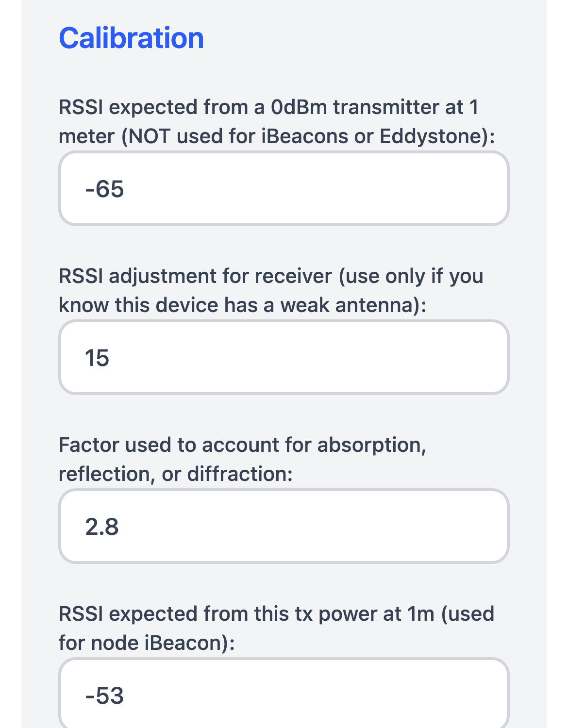Image resolution: width=568 pixels, height=728 pixels.
Task: Click the "RSSI expected from a 0dBm transmitter" label
Action: pyautogui.click(x=268, y=107)
